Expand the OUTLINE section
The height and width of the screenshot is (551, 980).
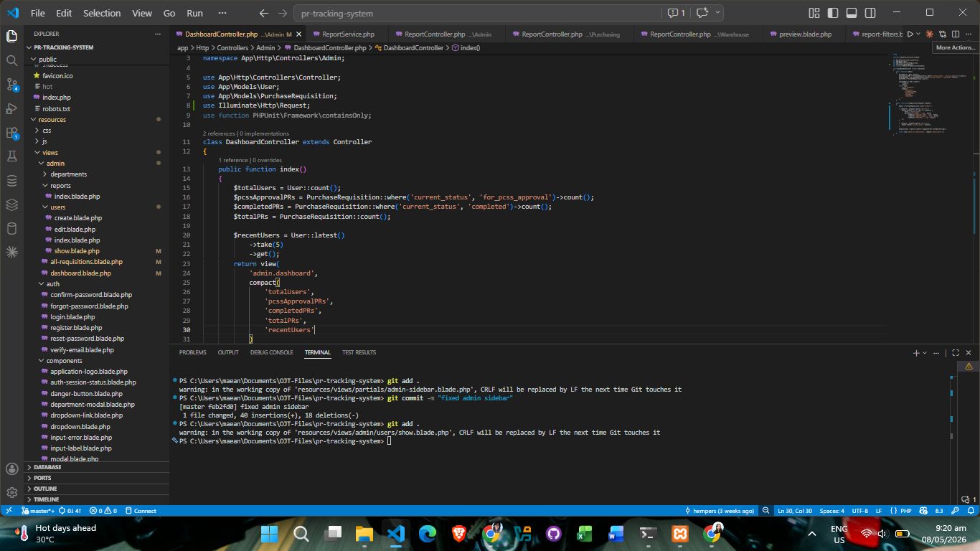coord(45,489)
